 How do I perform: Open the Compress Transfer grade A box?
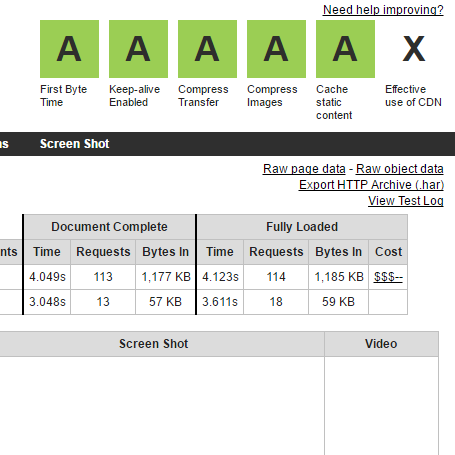coord(207,49)
